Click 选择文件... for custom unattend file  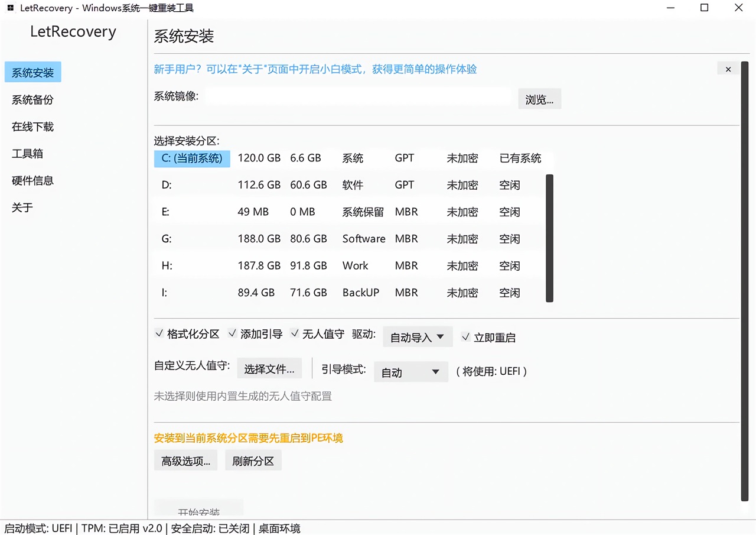point(269,369)
